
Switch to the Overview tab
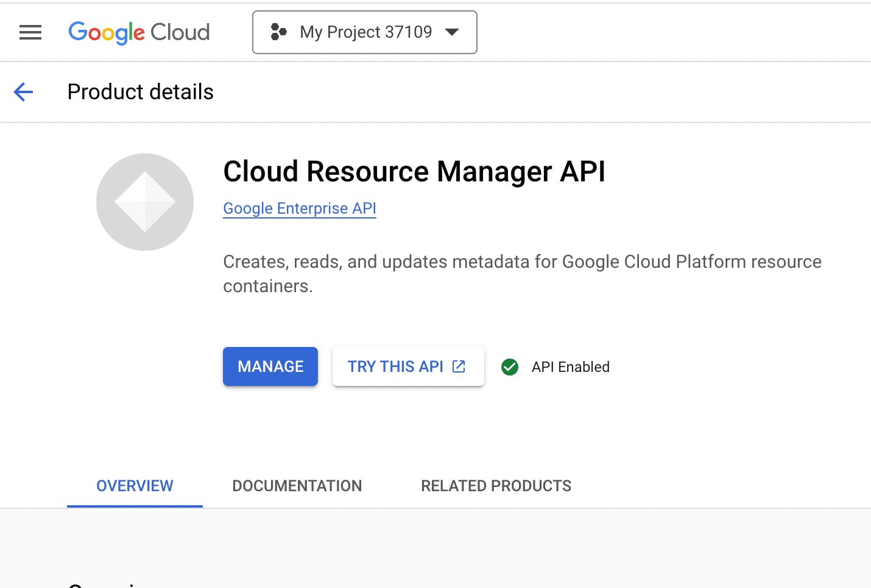(135, 486)
